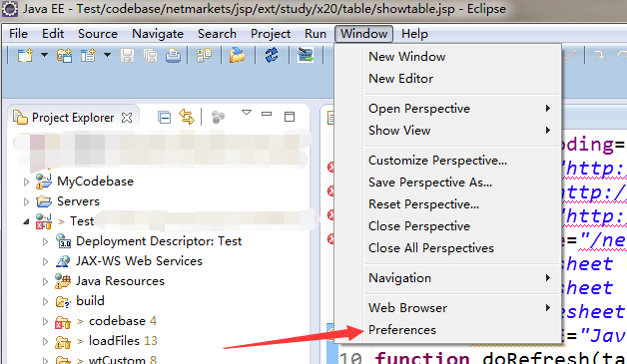
Task: Select JAX-WS Web Services item
Action: pyautogui.click(x=139, y=261)
